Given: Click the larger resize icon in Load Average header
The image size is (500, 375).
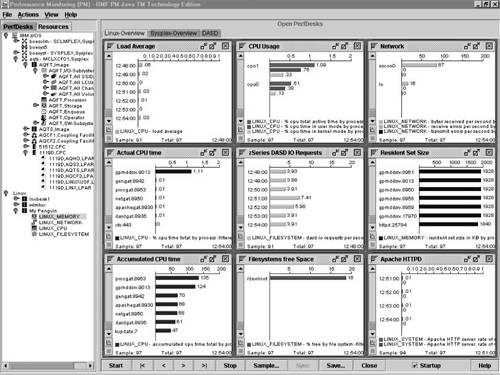Looking at the screenshot, I should click(x=212, y=46).
